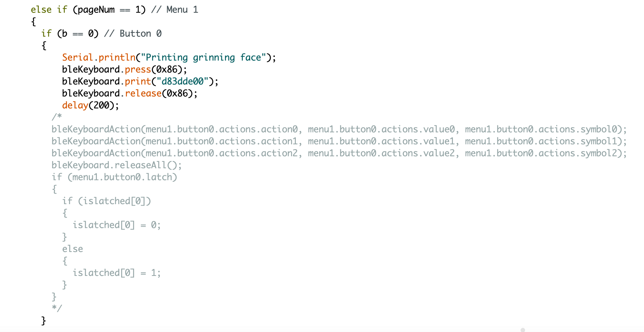The image size is (644, 332).
Task: Click the bleKeyboard.releaseAll() line
Action: [117, 165]
